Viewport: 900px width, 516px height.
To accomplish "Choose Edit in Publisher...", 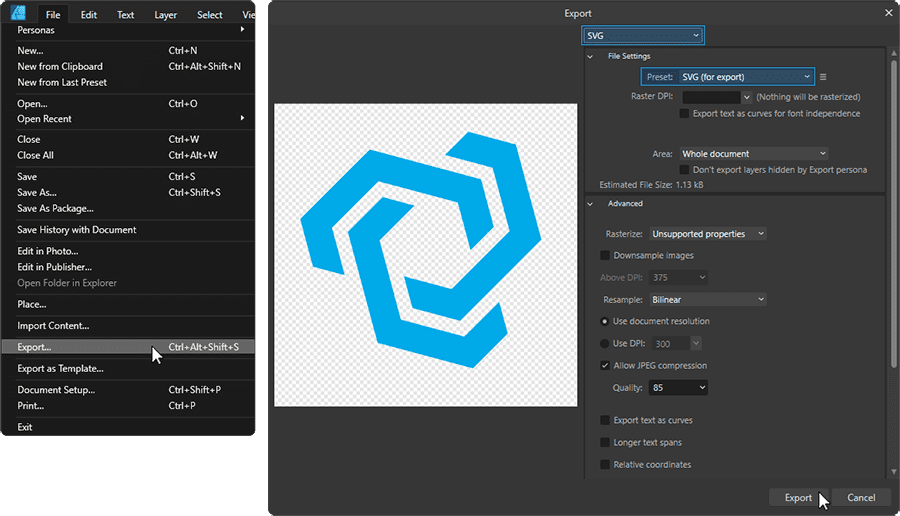I will click(128, 267).
